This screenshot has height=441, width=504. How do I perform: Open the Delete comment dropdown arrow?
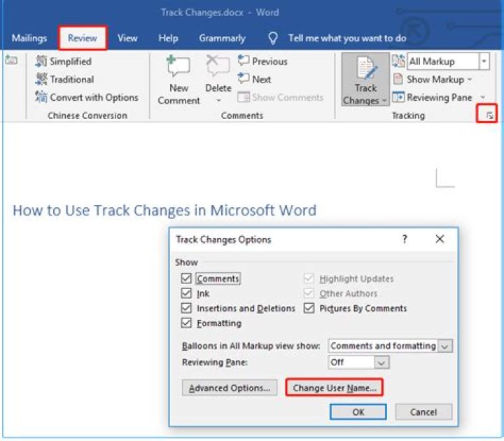pos(218,100)
